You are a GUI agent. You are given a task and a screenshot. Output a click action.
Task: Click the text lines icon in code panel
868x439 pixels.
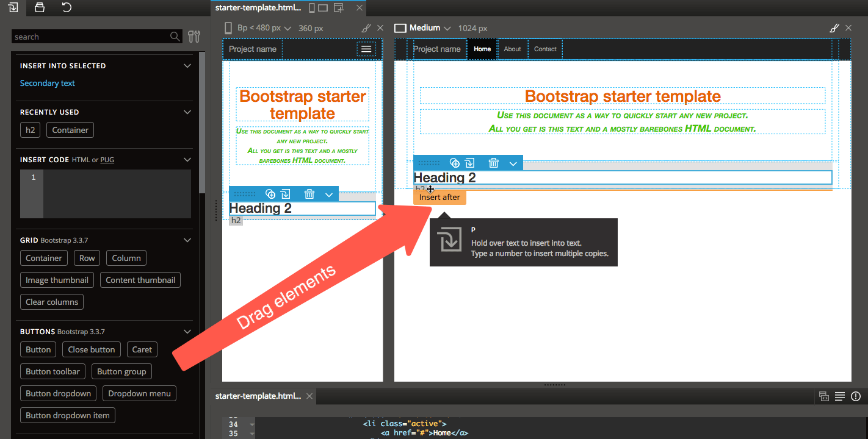840,396
